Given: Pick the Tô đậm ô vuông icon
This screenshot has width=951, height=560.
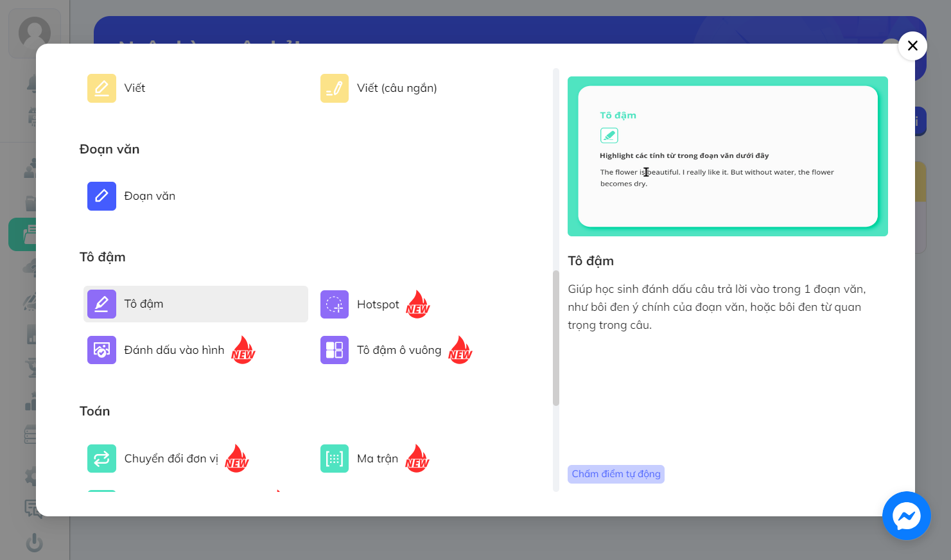Looking at the screenshot, I should click(x=335, y=350).
